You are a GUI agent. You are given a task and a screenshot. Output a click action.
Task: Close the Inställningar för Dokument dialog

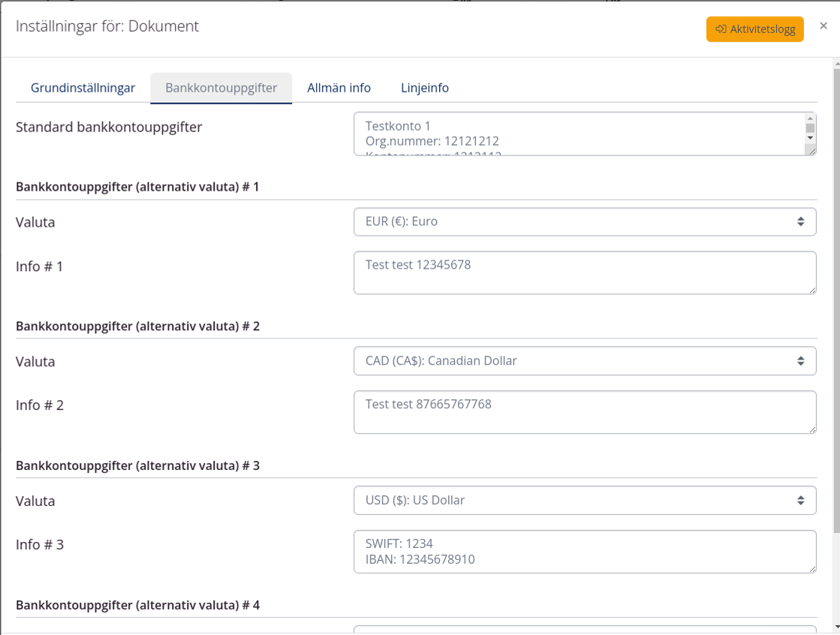(823, 26)
